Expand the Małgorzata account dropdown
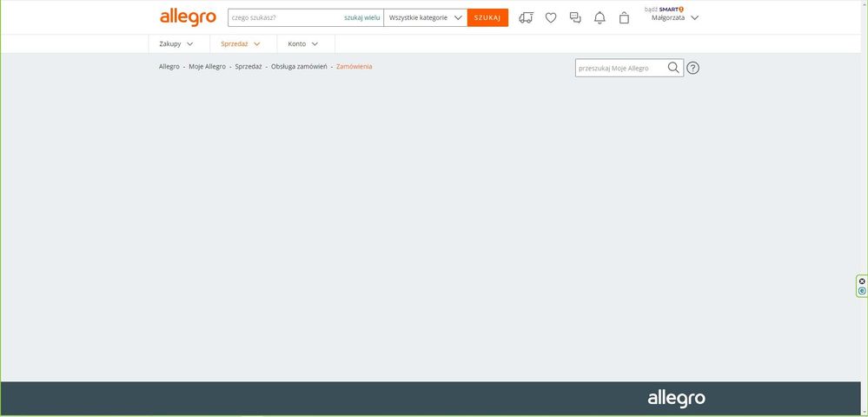This screenshot has height=417, width=868. pos(675,17)
